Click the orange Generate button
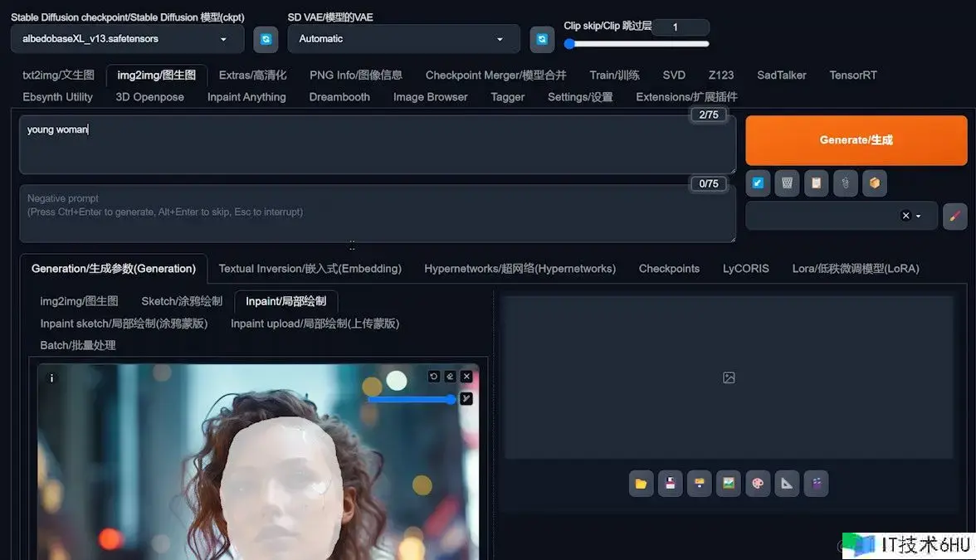The height and width of the screenshot is (560, 976). click(856, 140)
